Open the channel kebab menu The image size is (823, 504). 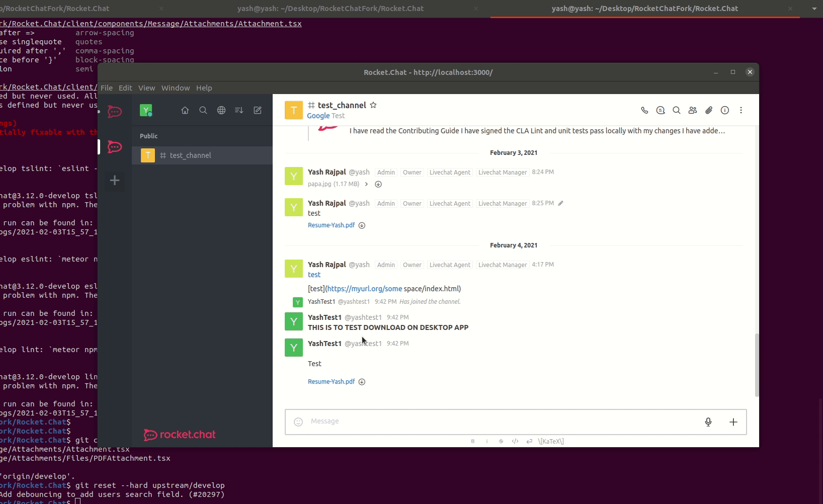pyautogui.click(x=741, y=110)
